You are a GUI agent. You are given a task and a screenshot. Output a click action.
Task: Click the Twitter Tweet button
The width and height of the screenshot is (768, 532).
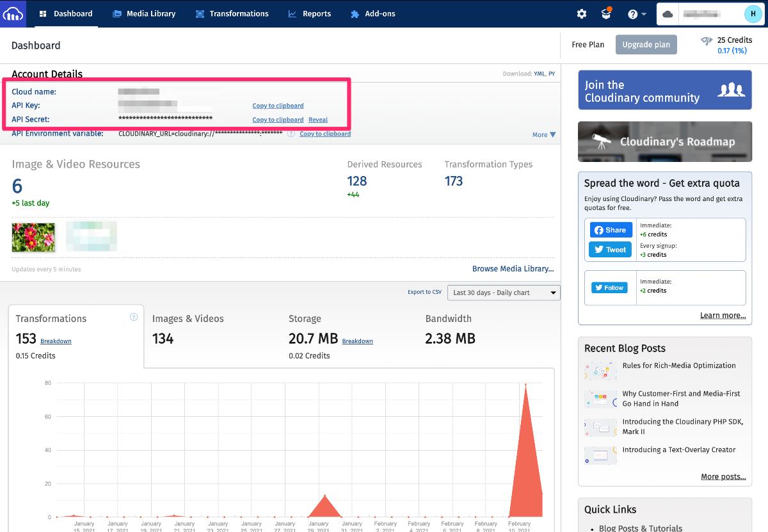pyautogui.click(x=611, y=250)
